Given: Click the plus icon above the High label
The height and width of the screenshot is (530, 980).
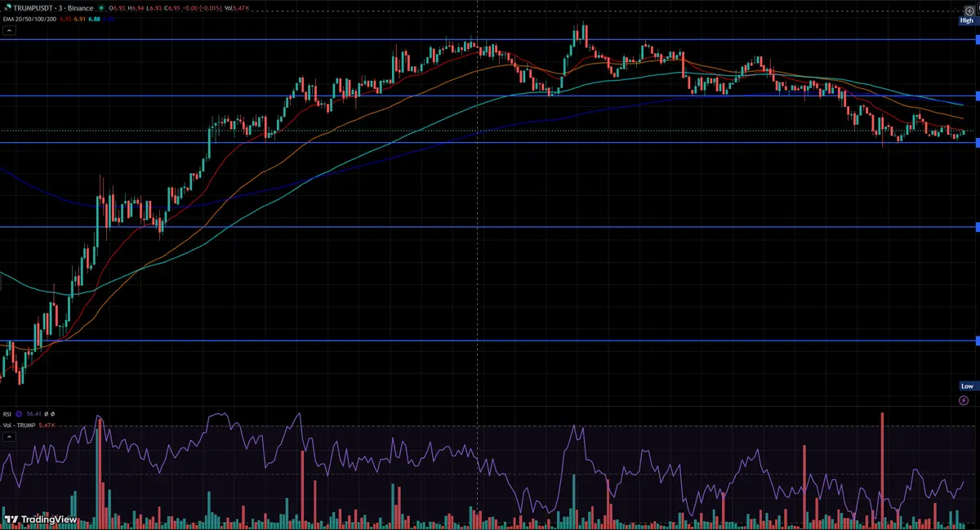Looking at the screenshot, I should pyautogui.click(x=969, y=11).
